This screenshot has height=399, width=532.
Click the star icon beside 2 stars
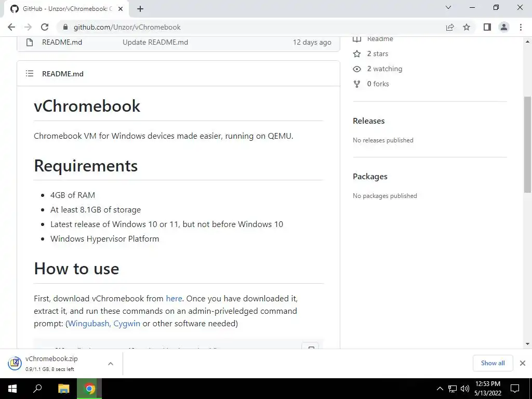pos(357,54)
